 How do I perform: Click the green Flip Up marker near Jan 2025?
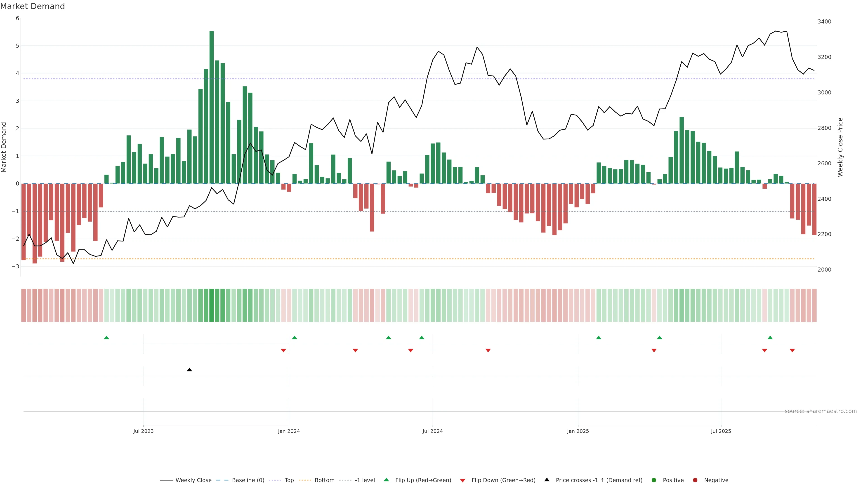pos(598,338)
